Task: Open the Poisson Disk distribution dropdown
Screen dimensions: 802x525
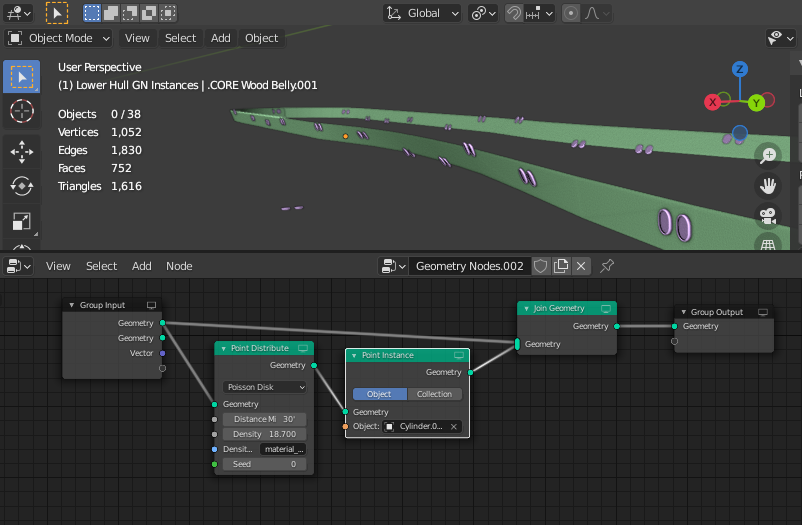Action: (265, 387)
